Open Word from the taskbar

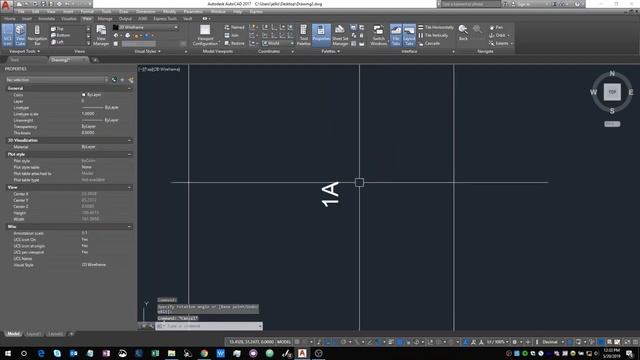pos(220,353)
